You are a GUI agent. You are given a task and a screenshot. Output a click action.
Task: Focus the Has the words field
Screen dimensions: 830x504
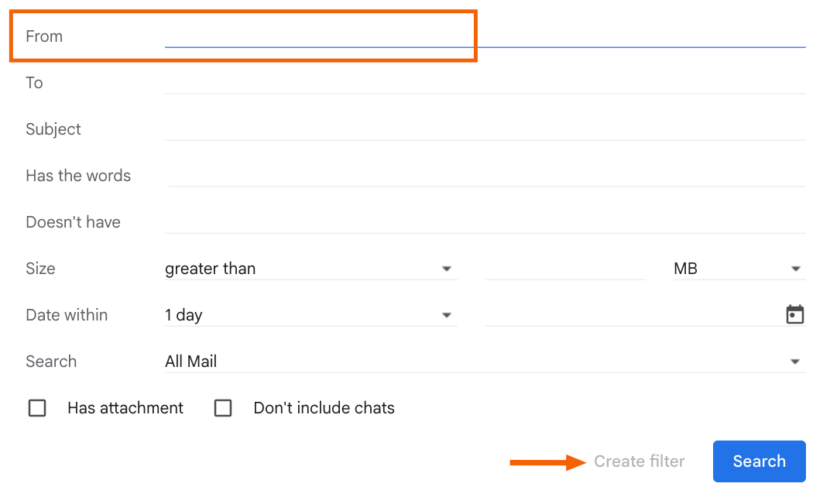pyautogui.click(x=486, y=175)
